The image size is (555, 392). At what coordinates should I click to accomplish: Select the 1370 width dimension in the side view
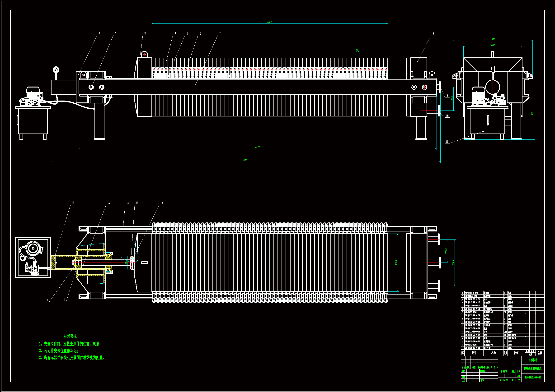[492, 39]
